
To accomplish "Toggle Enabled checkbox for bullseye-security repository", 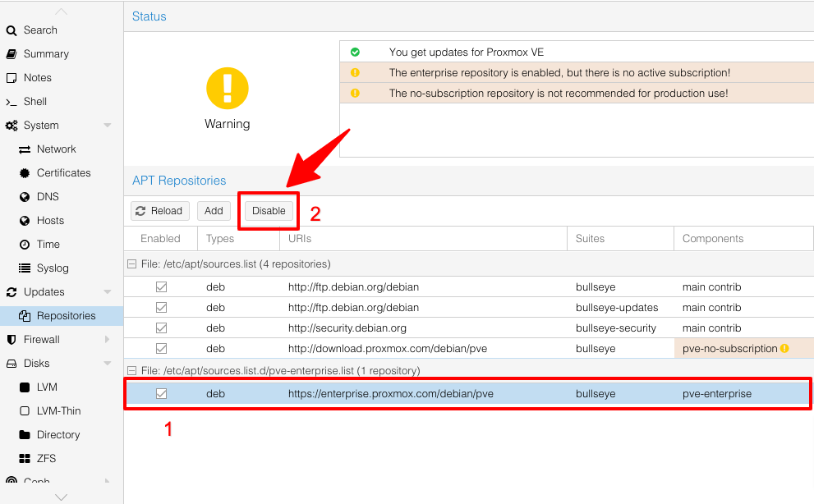I will [x=161, y=328].
